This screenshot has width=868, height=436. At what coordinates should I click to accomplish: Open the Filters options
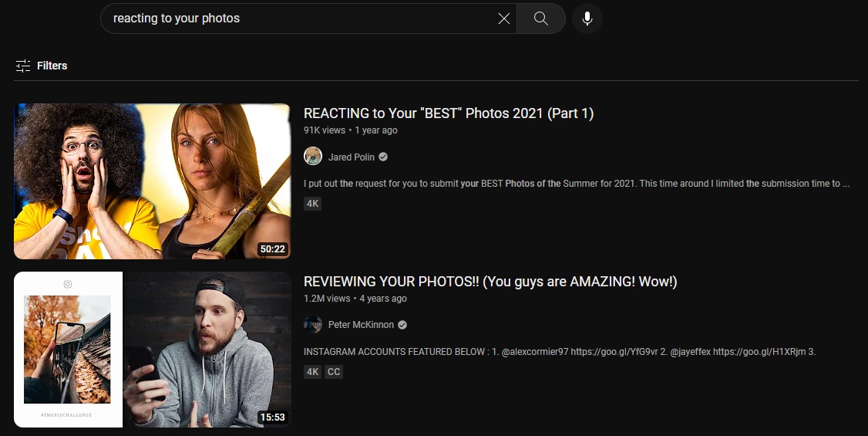52,66
